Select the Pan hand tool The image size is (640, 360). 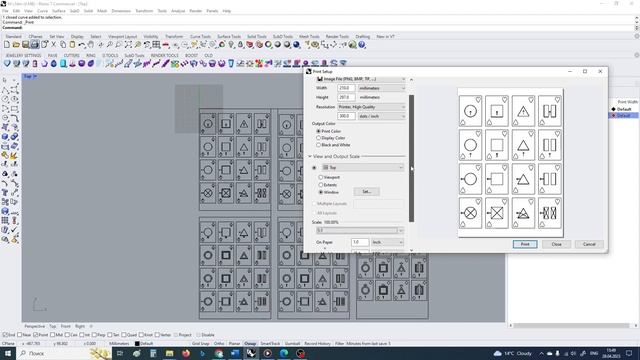[x=91, y=44]
